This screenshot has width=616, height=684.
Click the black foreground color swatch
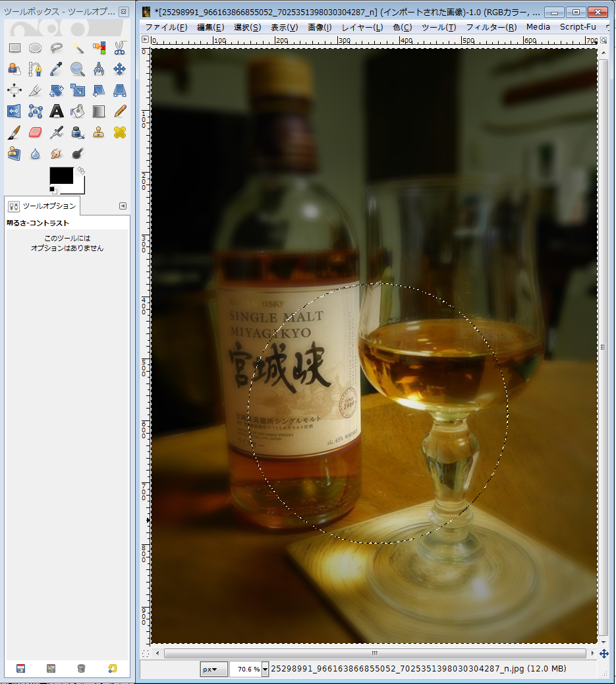click(61, 175)
